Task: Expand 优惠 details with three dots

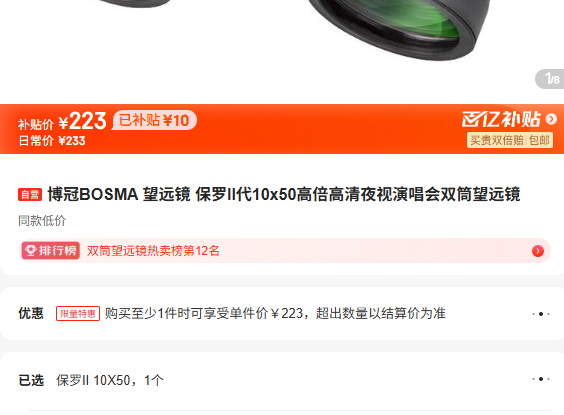Action: [x=541, y=314]
